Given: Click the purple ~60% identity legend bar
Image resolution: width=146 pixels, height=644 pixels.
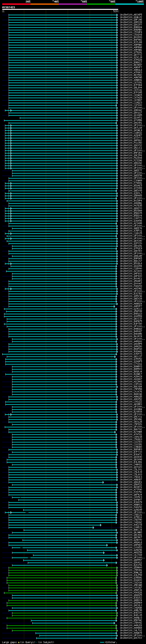Looking at the screenshot, I should (x=73, y=4).
